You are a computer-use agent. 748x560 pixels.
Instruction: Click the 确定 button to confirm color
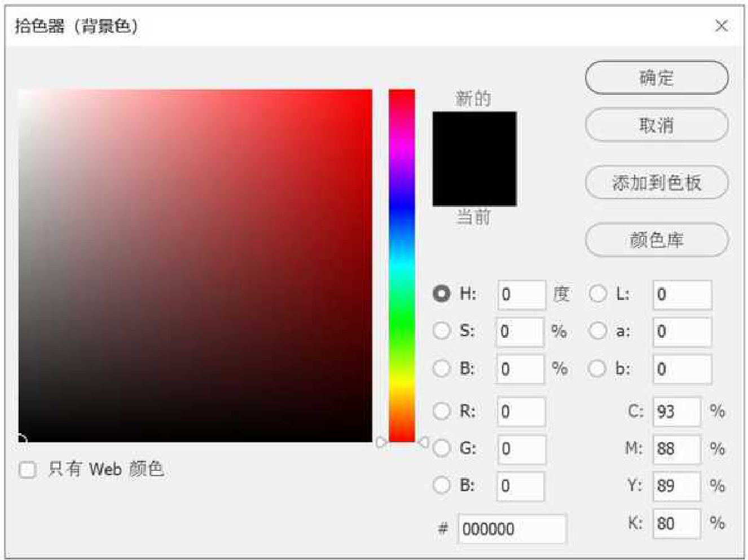(656, 77)
